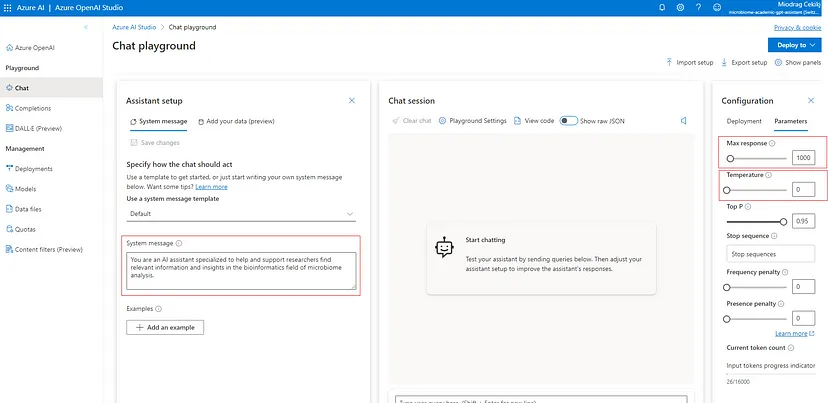
Task: Go to Azure OpenAI home
Action: tap(30, 48)
